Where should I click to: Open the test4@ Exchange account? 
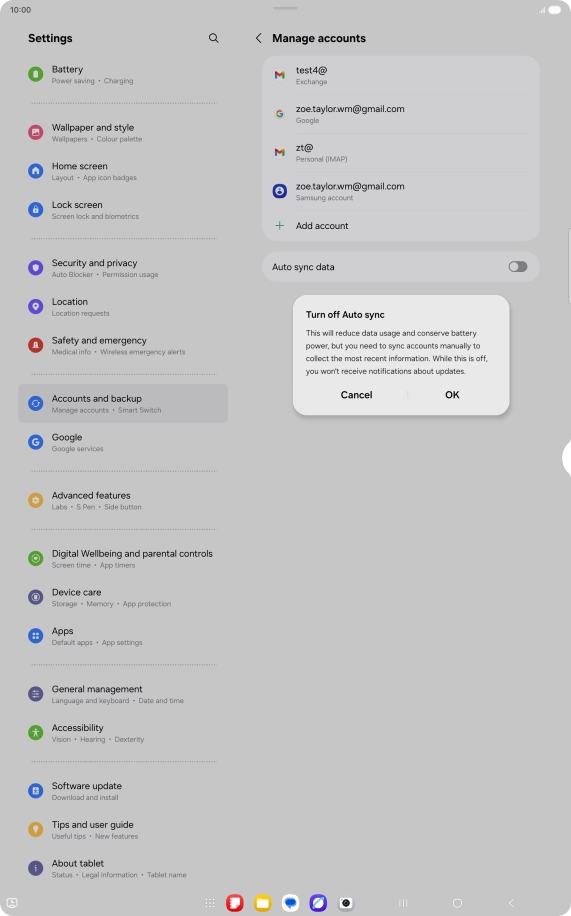click(401, 75)
